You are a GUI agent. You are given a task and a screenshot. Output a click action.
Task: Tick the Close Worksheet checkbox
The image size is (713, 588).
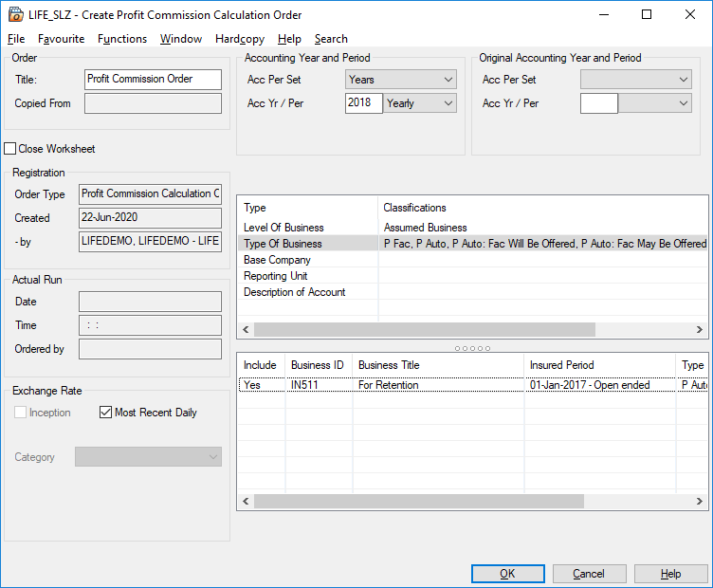[x=10, y=149]
